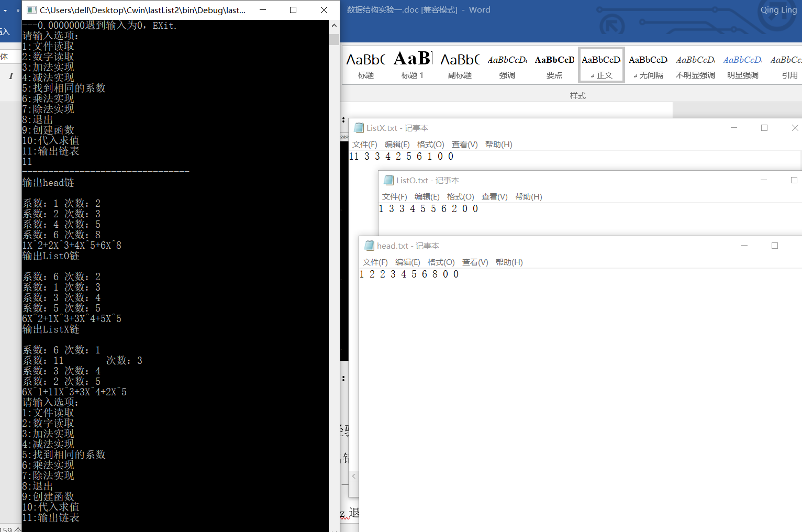The width and height of the screenshot is (802, 532).
Task: Open 查看(V) menu in head.txt Notepad
Action: 475,262
